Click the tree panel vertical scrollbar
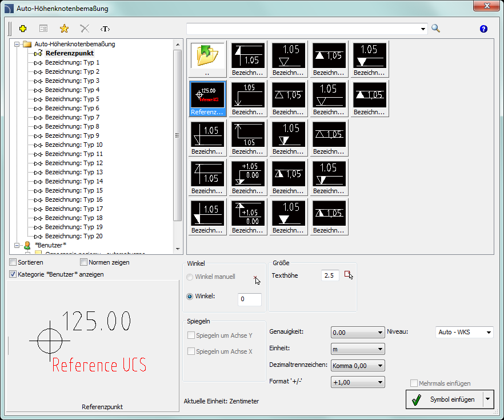Screen dimensions: 504x420 (177, 135)
